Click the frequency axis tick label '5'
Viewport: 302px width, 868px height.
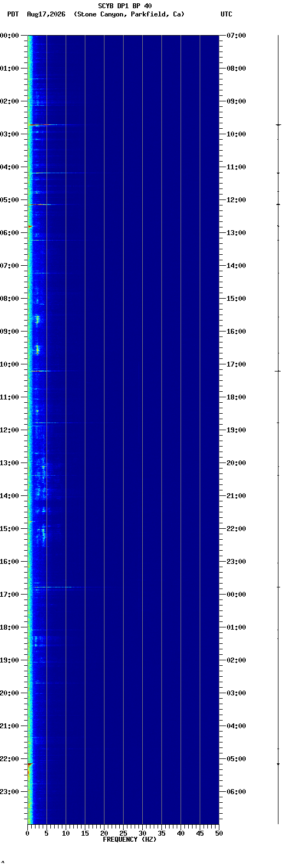tap(47, 833)
